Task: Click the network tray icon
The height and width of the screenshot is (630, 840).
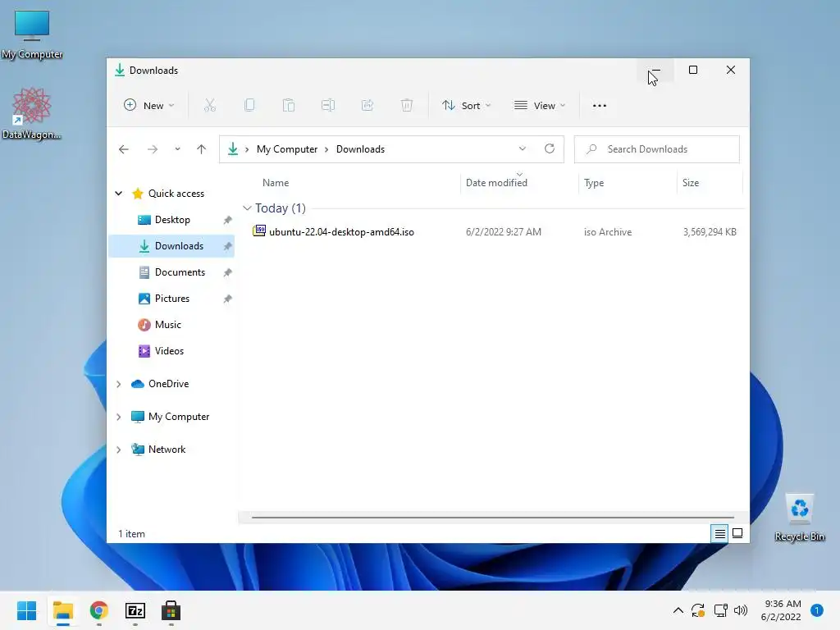Action: (720, 610)
